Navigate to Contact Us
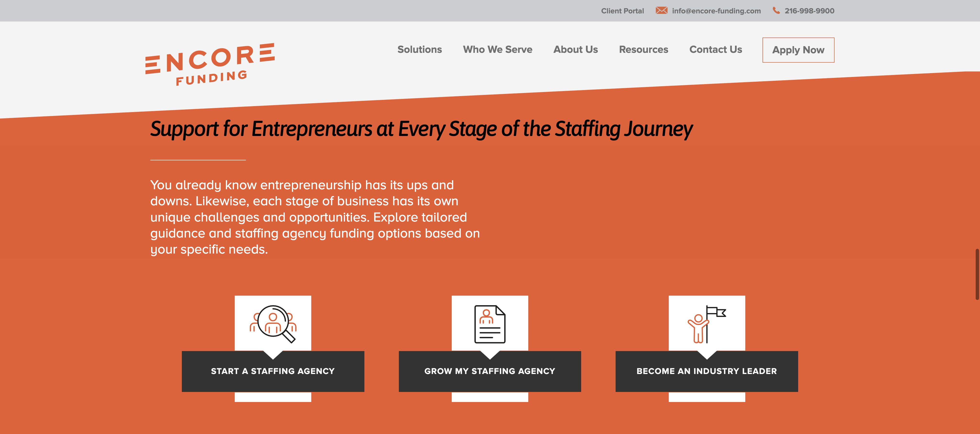 click(x=715, y=50)
